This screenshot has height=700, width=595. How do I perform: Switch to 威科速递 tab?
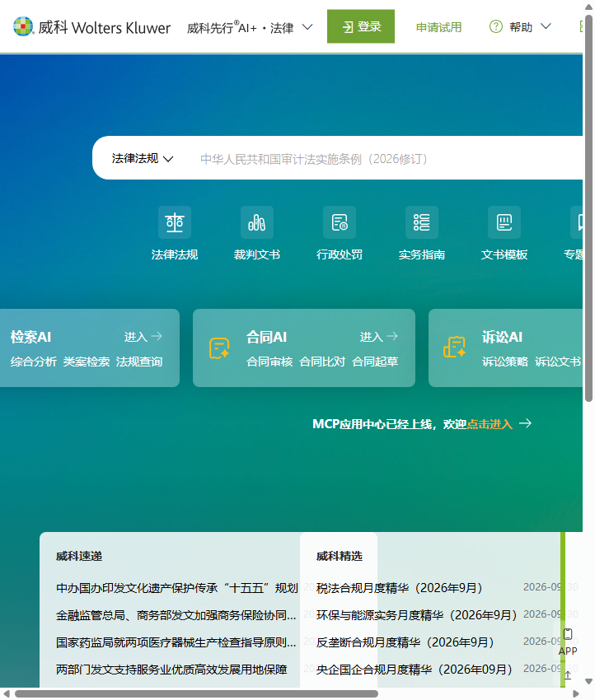79,556
